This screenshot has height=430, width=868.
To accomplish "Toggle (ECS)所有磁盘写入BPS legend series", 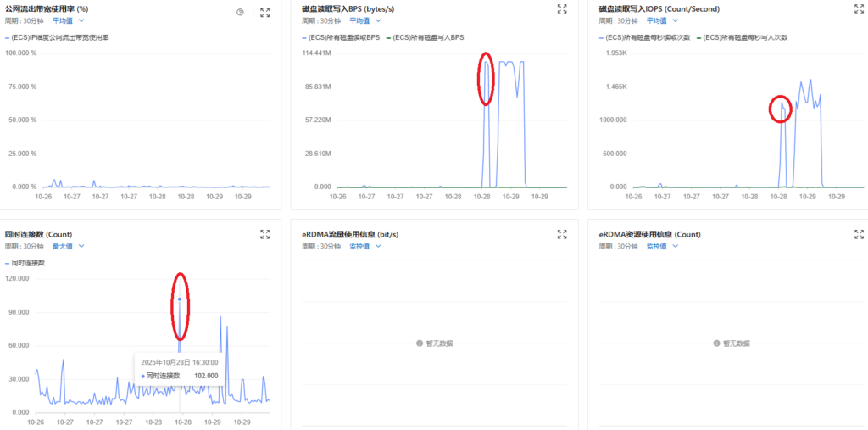I will tap(425, 37).
